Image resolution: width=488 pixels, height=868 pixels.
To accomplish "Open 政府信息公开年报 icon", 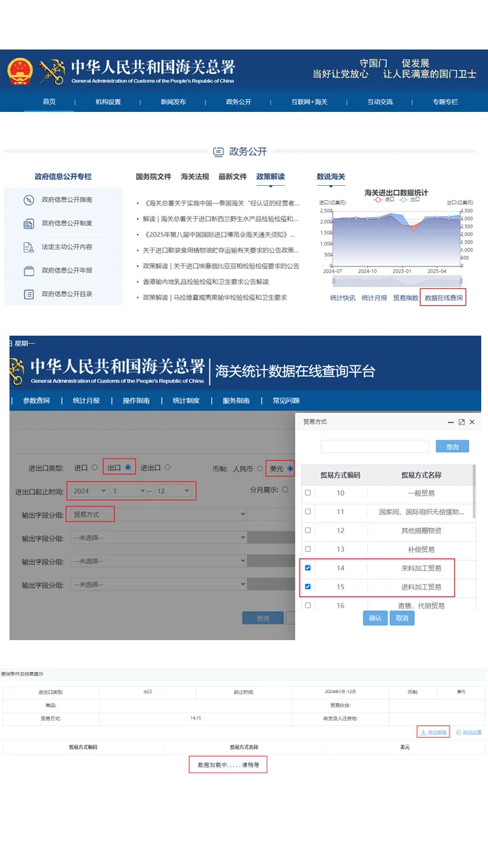I will [x=28, y=271].
